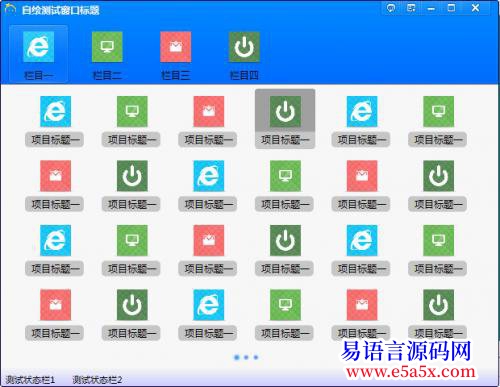Select the monitor icon in row two, column four

[285, 176]
